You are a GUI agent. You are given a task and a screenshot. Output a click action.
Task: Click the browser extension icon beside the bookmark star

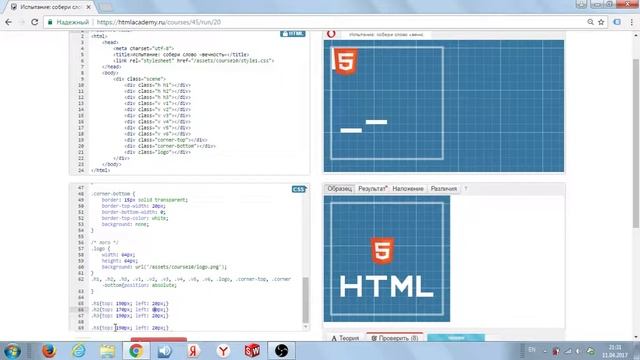(617, 22)
